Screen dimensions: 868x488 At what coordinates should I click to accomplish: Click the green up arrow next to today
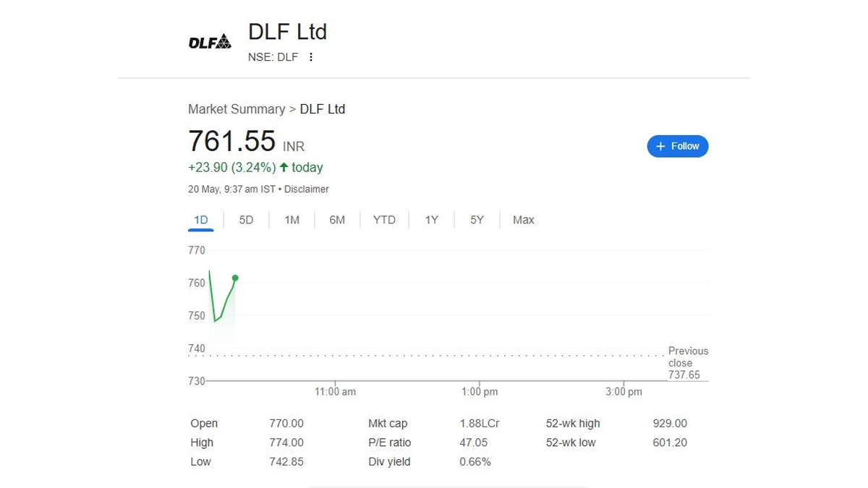click(284, 168)
